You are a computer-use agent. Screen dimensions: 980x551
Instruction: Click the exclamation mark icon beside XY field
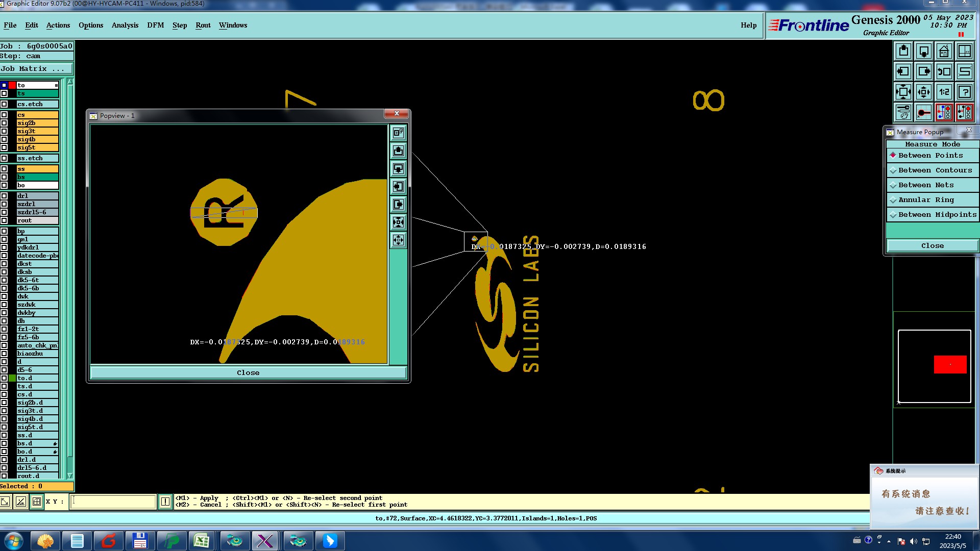coord(165,502)
